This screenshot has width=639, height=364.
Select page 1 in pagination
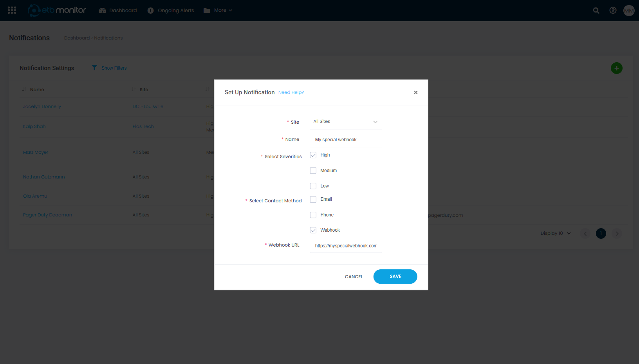pyautogui.click(x=601, y=234)
